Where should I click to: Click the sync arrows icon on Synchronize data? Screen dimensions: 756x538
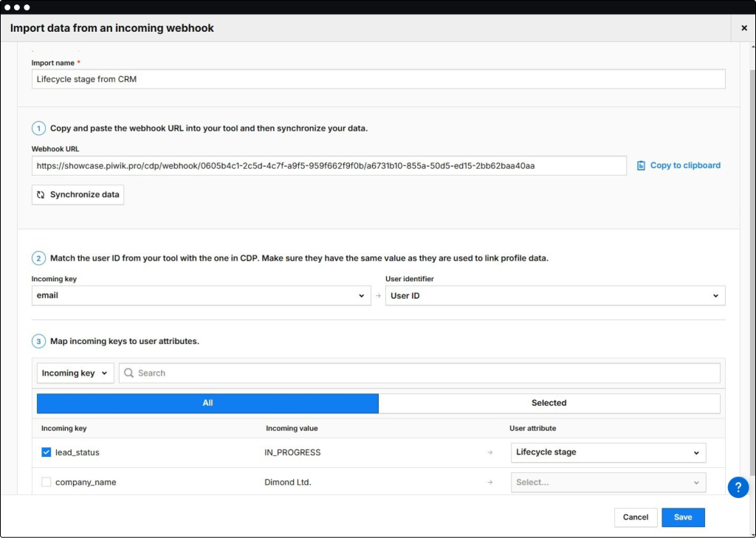[41, 195]
